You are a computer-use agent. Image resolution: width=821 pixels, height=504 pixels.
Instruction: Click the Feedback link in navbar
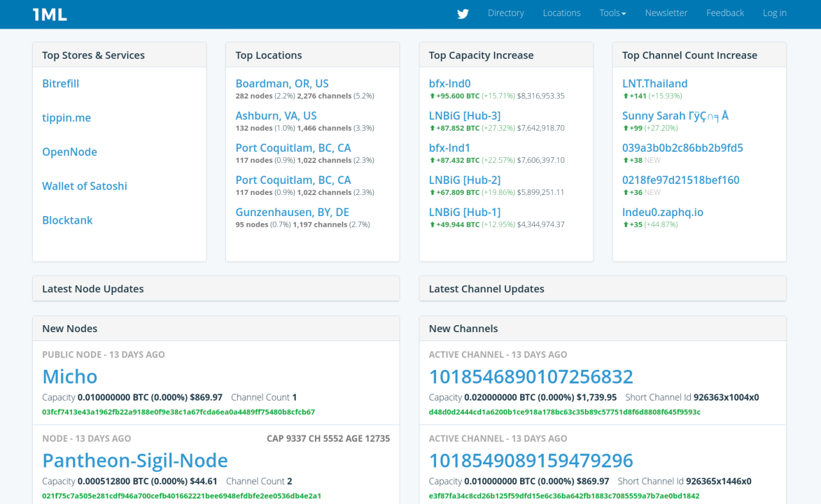[725, 13]
